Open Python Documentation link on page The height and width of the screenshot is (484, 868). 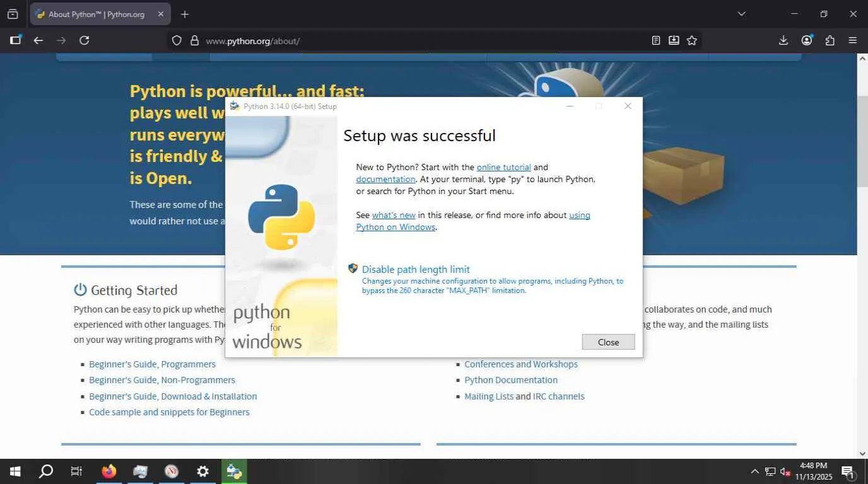[x=511, y=380]
